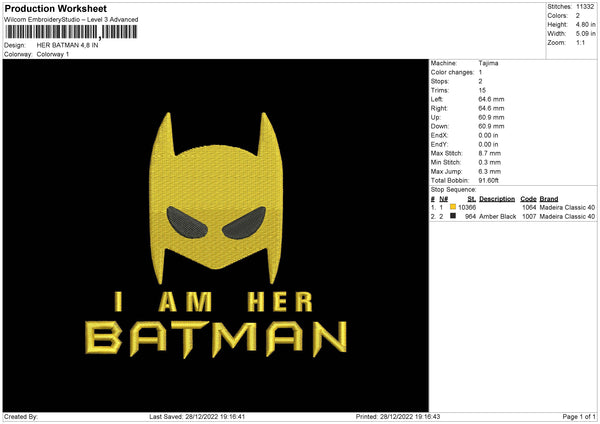This screenshot has width=600, height=424.
Task: Click the Height value 4.80 in
Action: (x=585, y=24)
